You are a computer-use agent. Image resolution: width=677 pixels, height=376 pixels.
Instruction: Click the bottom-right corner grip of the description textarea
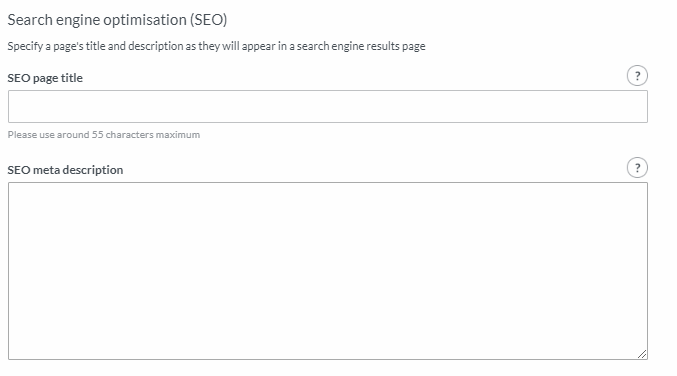point(642,354)
